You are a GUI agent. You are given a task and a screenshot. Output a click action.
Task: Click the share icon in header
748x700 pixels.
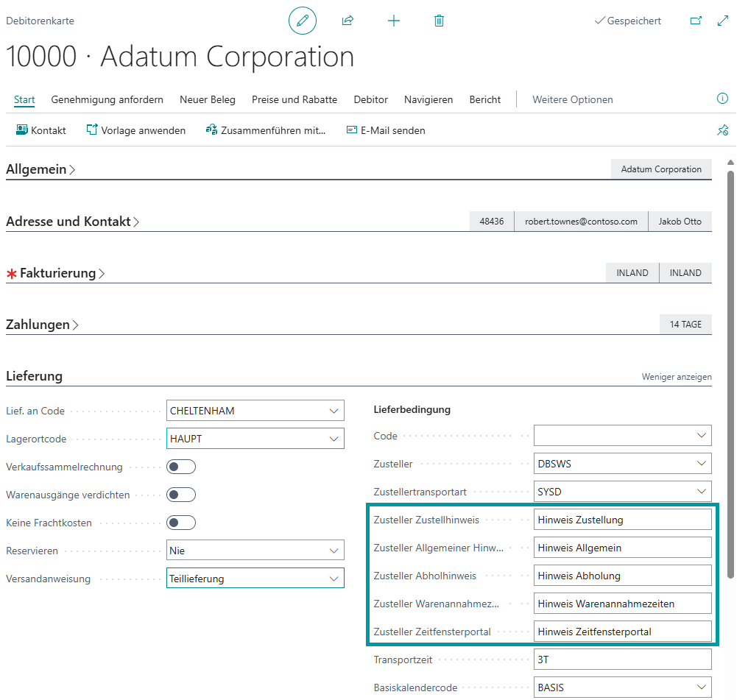click(347, 21)
